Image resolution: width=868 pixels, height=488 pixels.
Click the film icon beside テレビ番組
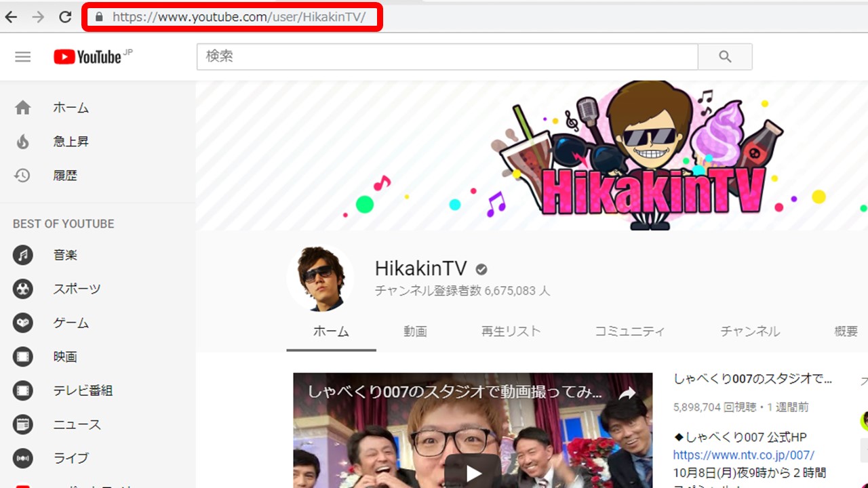click(23, 390)
